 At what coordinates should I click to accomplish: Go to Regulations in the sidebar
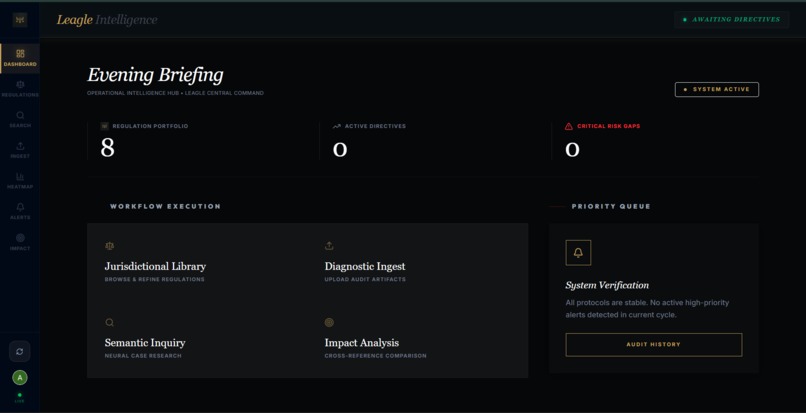20,89
